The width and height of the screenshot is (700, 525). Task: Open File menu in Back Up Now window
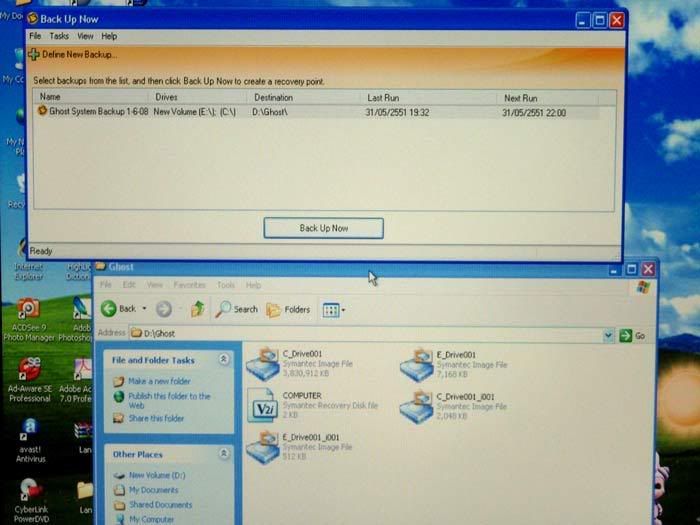pos(35,36)
